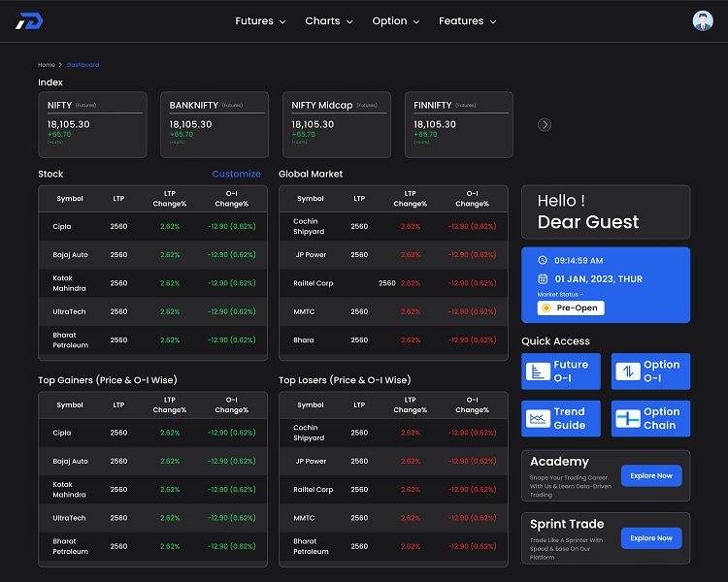728x582 pixels.
Task: Click the clock icon beside the time
Action: [x=544, y=261]
